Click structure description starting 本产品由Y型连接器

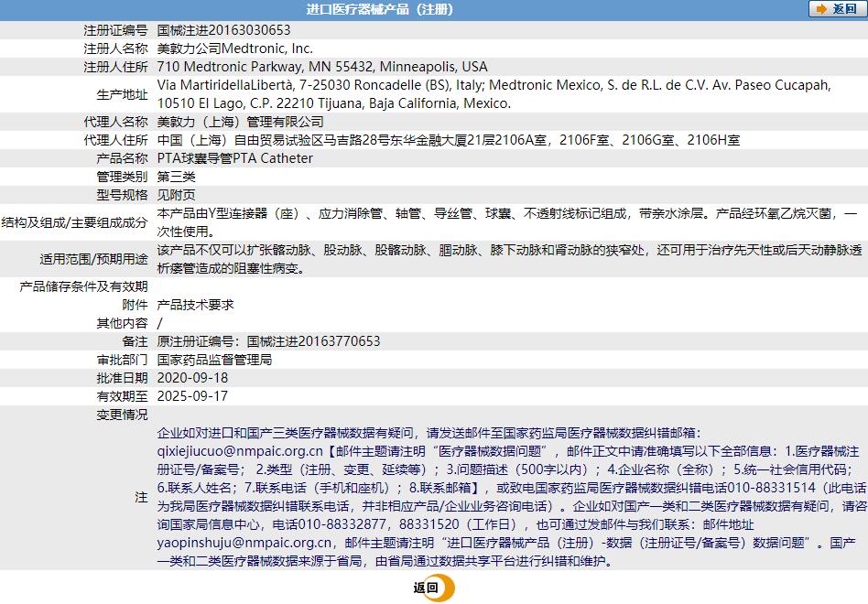point(506,222)
